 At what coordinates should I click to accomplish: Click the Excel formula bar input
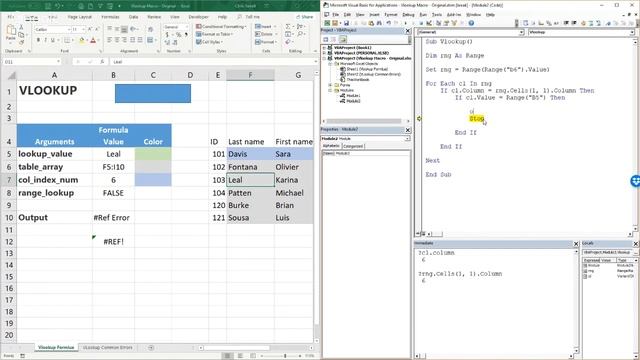point(212,62)
